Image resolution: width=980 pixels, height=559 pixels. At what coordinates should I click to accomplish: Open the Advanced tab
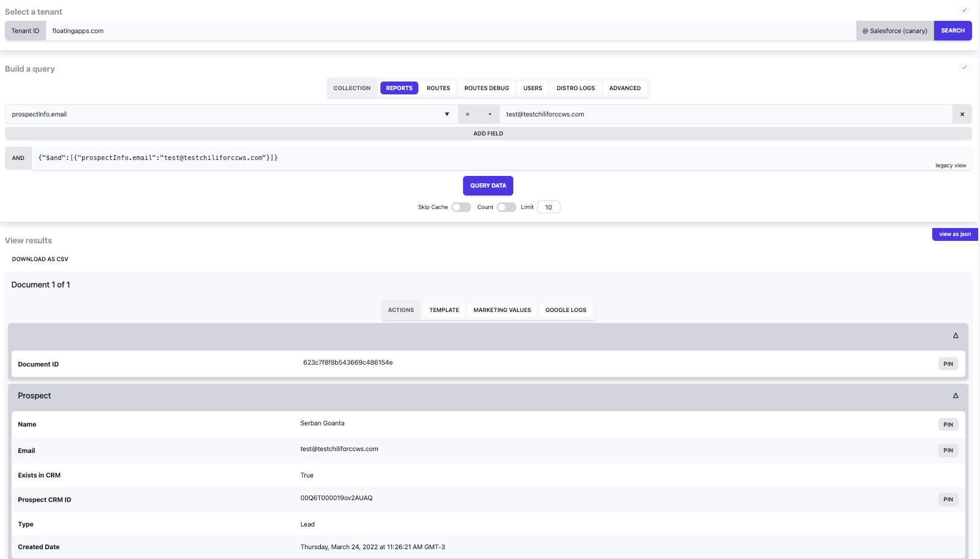click(x=625, y=88)
